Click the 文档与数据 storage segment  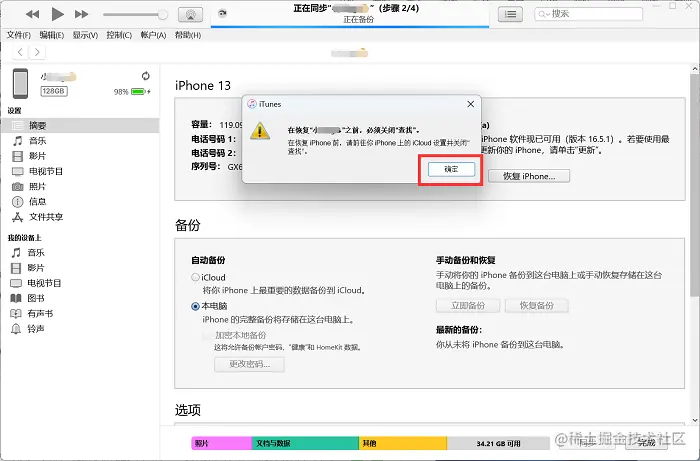(305, 443)
